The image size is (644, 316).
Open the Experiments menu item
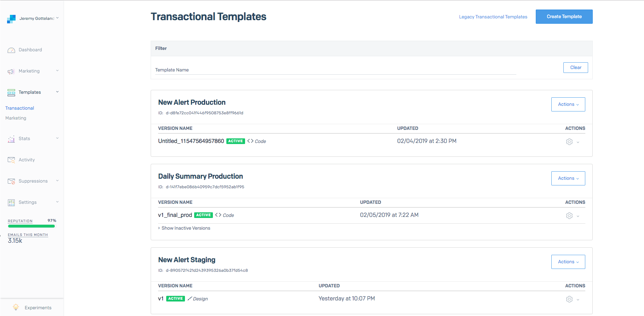click(38, 308)
